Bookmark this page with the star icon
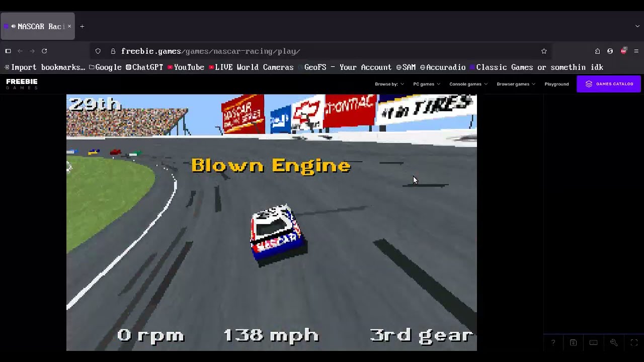This screenshot has width=644, height=362. click(x=544, y=51)
